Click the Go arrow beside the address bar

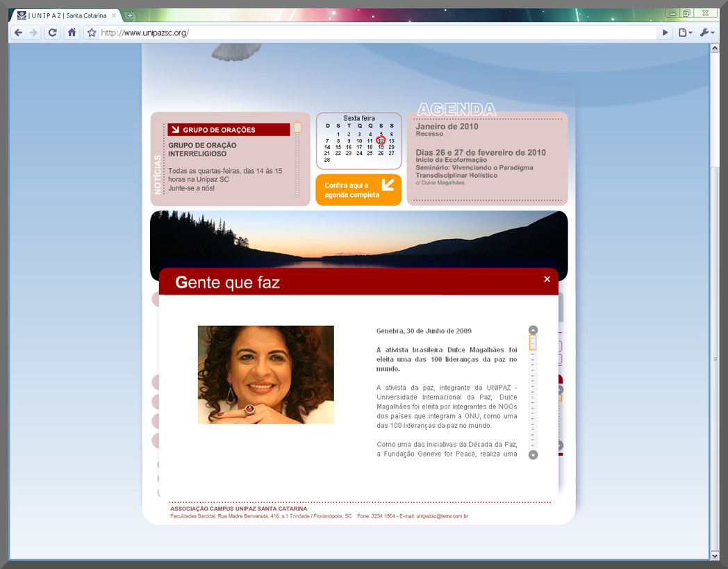[665, 33]
